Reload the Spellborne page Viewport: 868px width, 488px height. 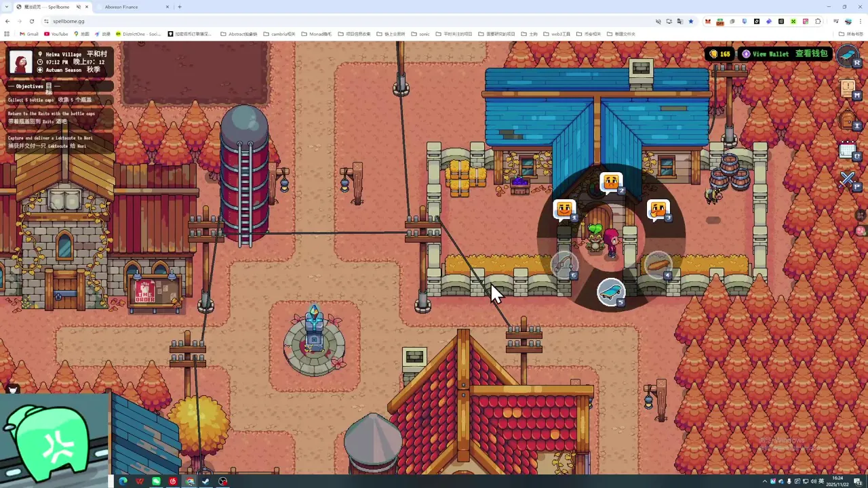tap(31, 21)
